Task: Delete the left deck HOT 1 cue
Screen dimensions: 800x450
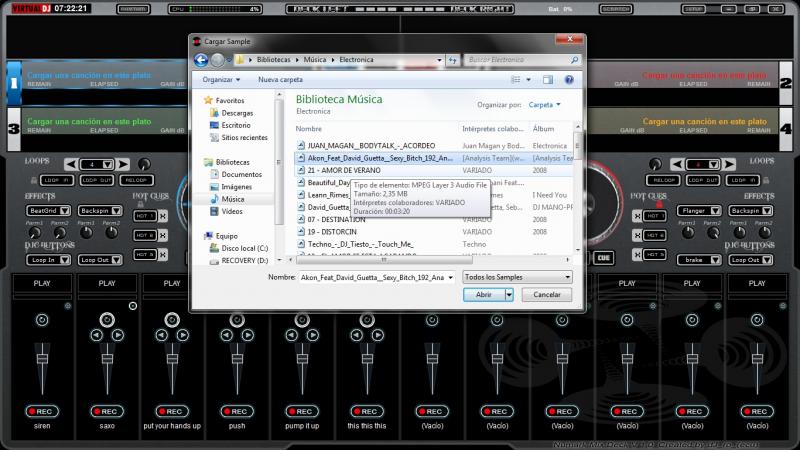Action: 163,216
